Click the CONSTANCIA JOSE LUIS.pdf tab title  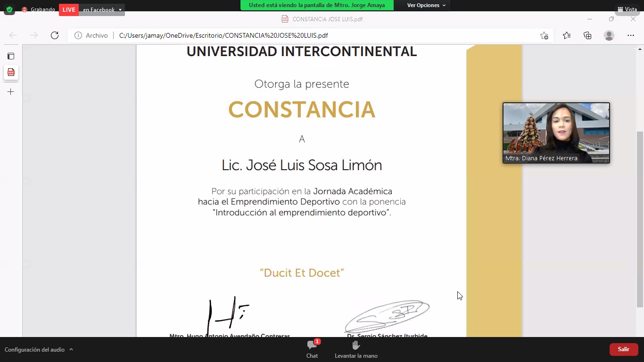pos(327,19)
